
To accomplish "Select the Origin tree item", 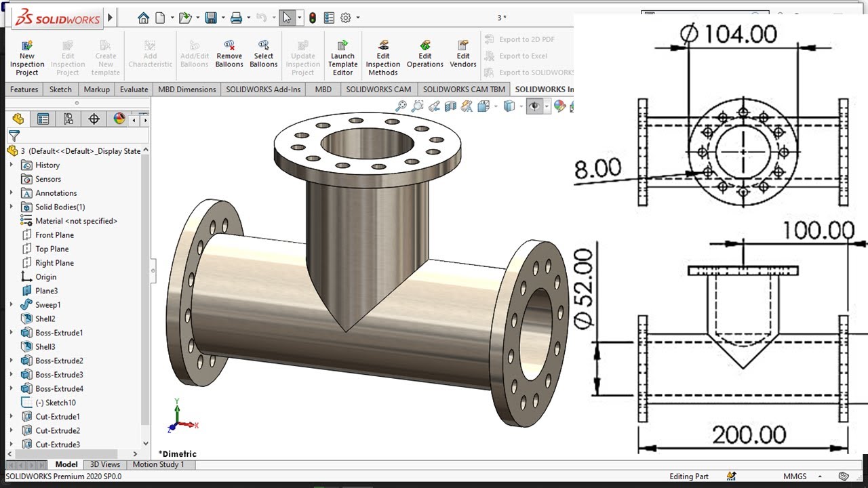I will click(45, 277).
